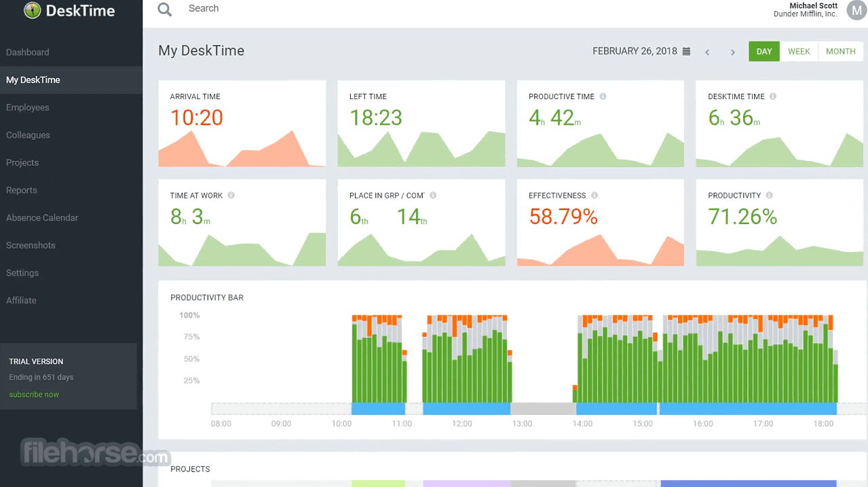Open the Michael Scott avatar menu
The image size is (868, 487).
pyautogui.click(x=856, y=11)
